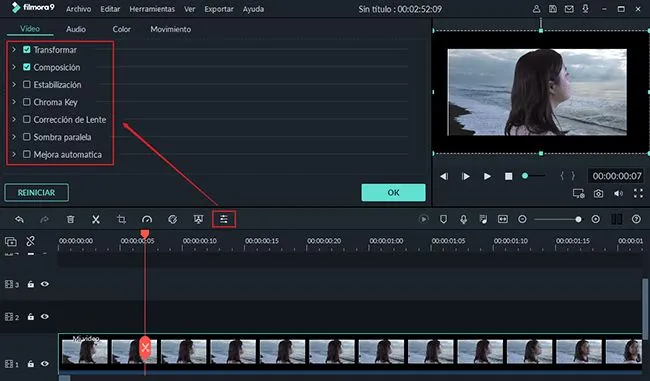Image resolution: width=650 pixels, height=381 pixels.
Task: Click the timeline vertical scrollbar
Action: pos(645,309)
